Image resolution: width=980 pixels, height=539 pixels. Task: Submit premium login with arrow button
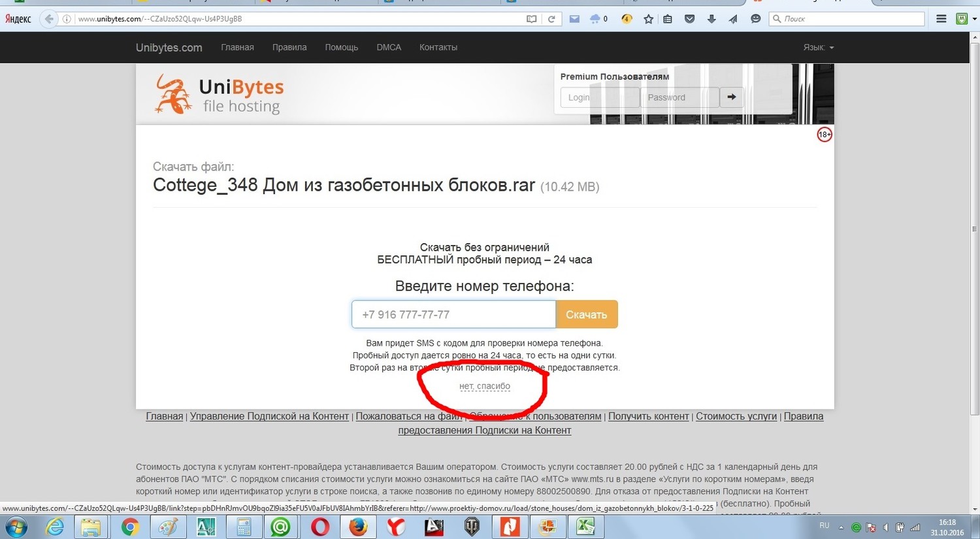[x=732, y=97]
